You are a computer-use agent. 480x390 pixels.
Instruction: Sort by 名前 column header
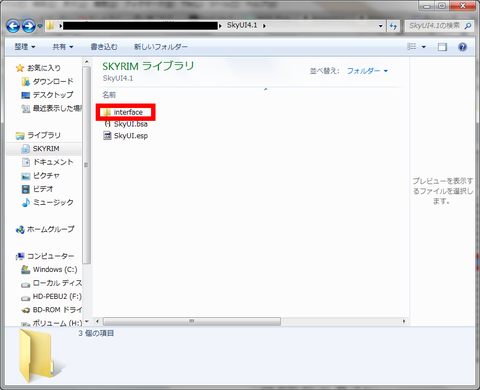(109, 95)
